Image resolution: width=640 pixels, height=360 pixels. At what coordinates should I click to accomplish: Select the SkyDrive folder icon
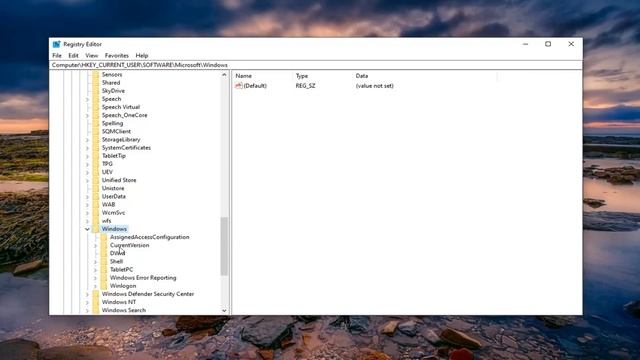pos(96,91)
